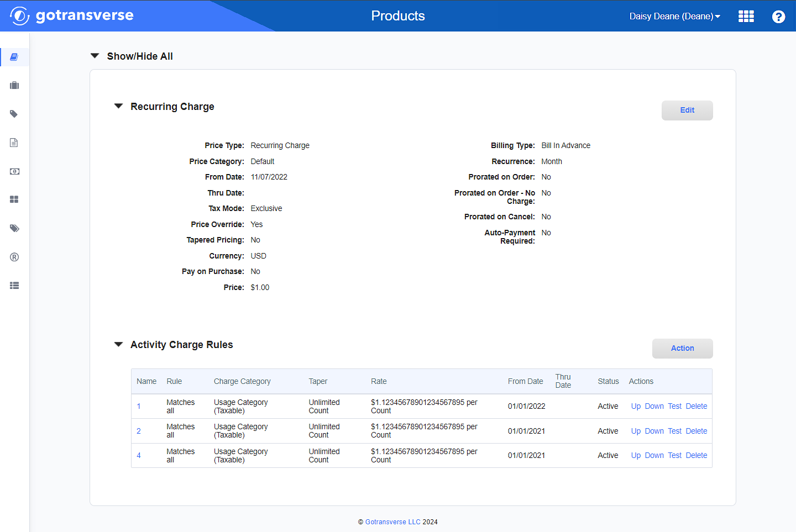The height and width of the screenshot is (532, 796).
Task: Select the Tax Mode value Exclusive
Action: click(266, 208)
